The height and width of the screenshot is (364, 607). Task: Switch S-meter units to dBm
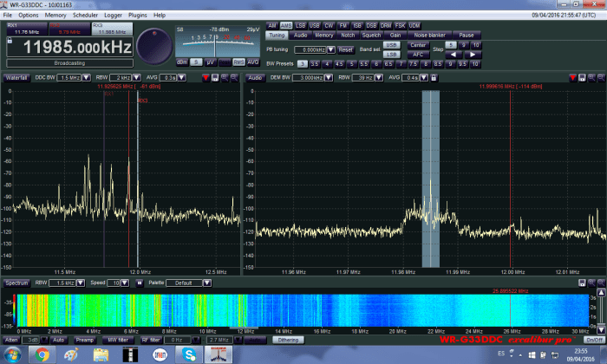point(182,62)
